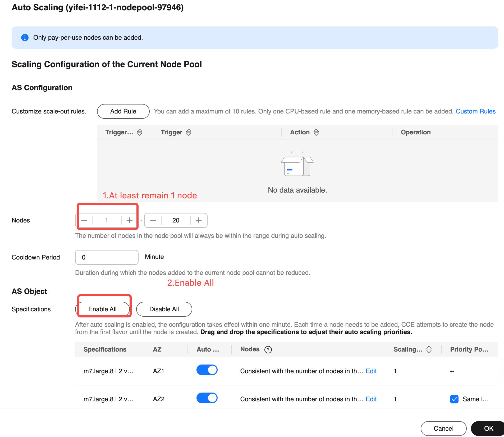Select the m7.large.8 specification in AZ2
Viewport: 504px width, 437px height.
click(x=108, y=399)
